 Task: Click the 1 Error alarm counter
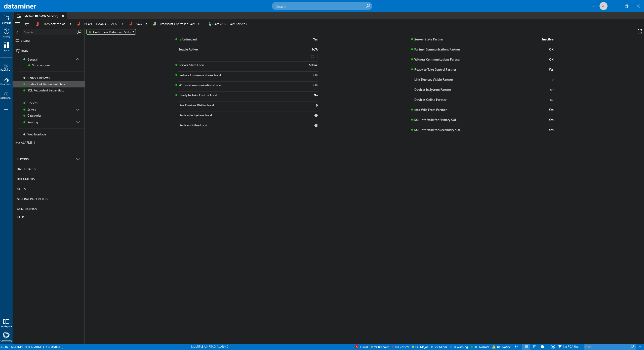(361, 347)
